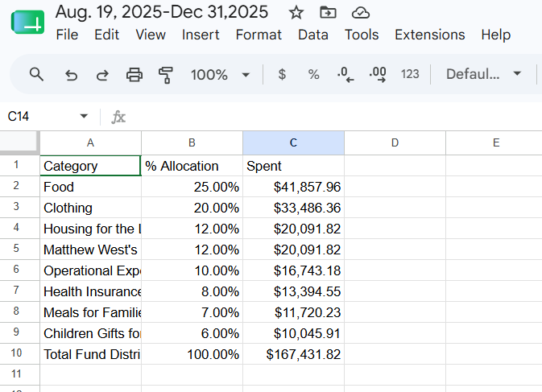Open the zoom 100% dropdown
542x392 pixels.
pyautogui.click(x=220, y=75)
